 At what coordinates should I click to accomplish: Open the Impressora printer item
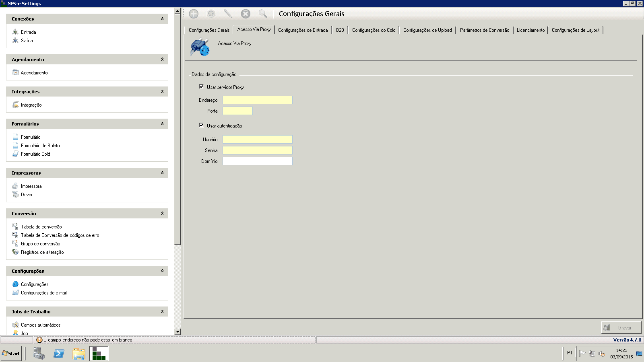pos(31,186)
